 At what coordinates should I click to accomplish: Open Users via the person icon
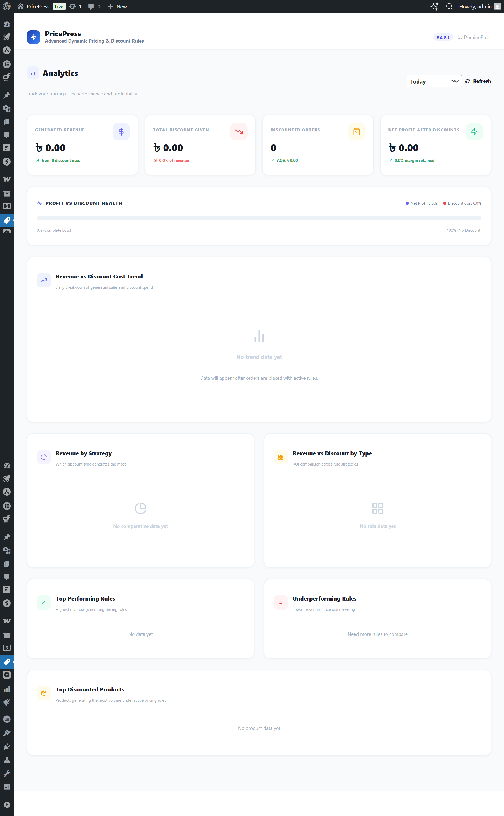coord(7,760)
